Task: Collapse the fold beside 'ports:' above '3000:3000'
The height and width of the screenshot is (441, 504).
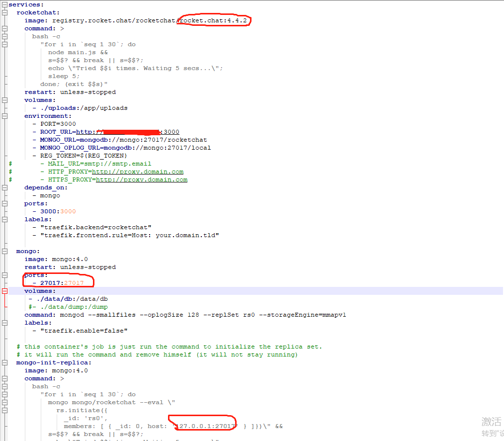Action: (4, 203)
